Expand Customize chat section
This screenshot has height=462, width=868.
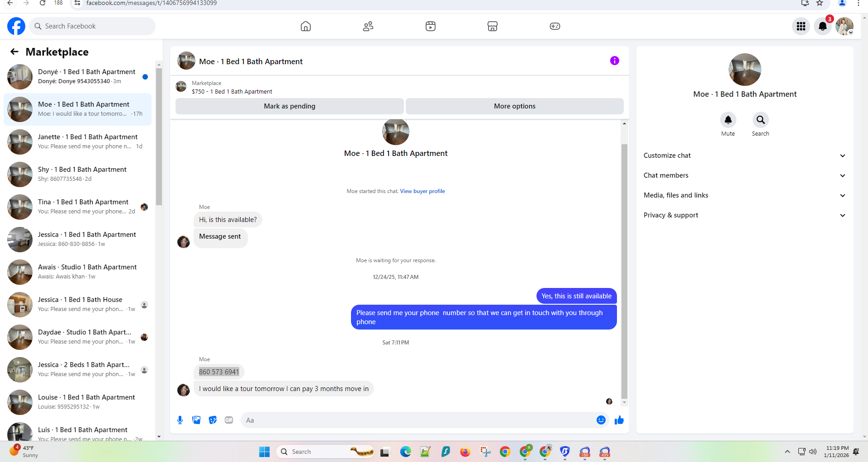(x=745, y=156)
